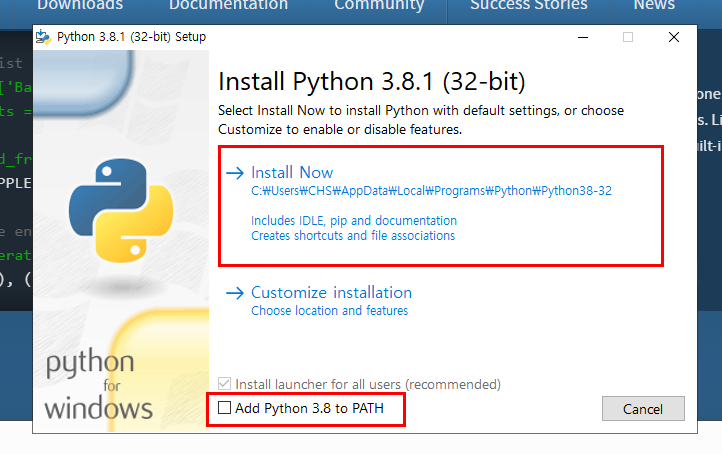Choose Customize installation
This screenshot has height=454, width=722.
pos(331,293)
